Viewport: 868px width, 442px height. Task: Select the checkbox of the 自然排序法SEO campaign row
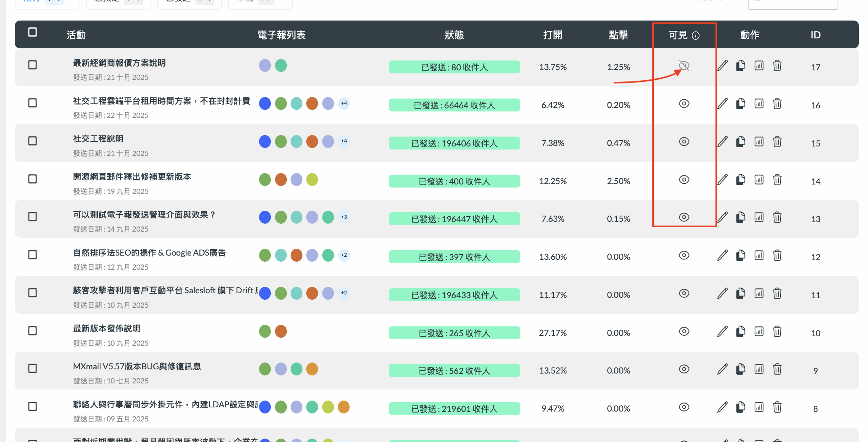[33, 255]
